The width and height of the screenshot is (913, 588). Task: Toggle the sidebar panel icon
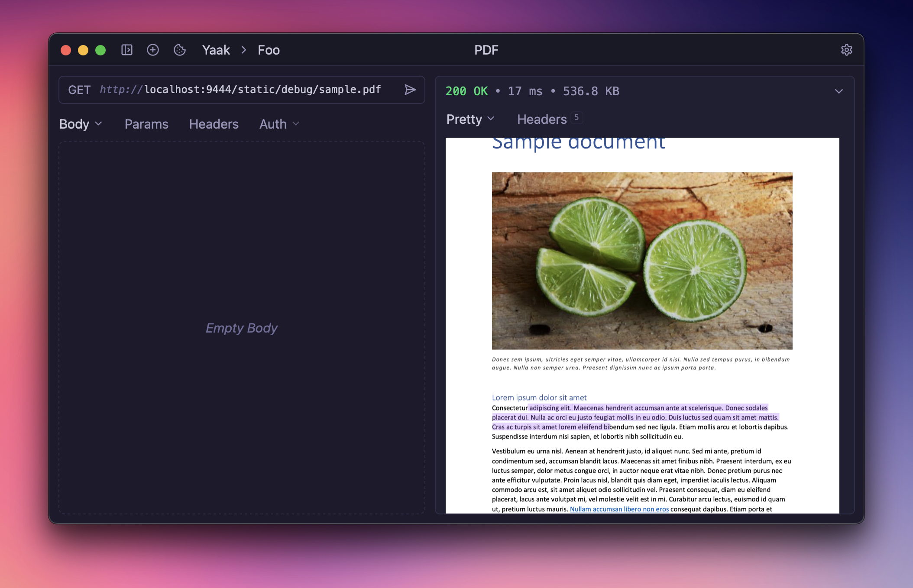126,50
